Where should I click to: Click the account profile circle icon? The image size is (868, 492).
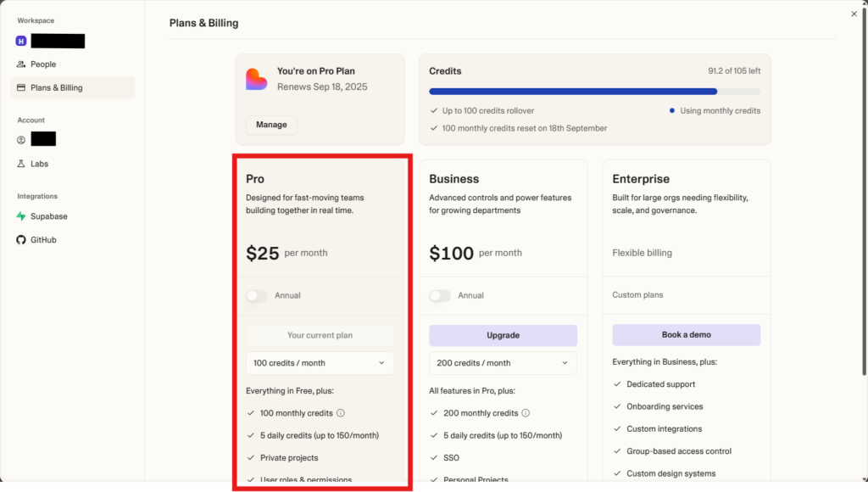point(21,140)
